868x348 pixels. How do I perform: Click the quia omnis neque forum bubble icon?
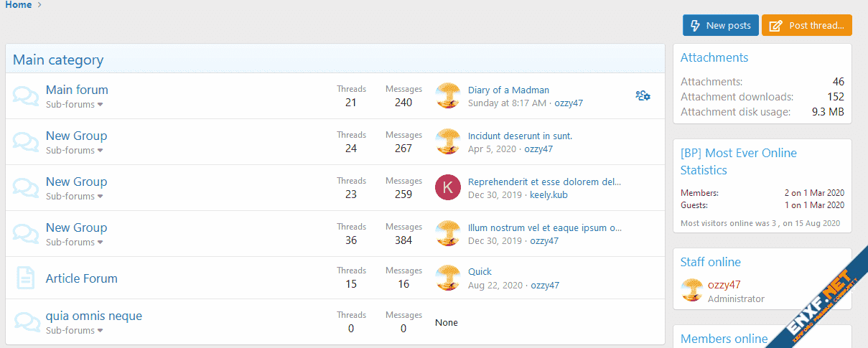click(26, 322)
